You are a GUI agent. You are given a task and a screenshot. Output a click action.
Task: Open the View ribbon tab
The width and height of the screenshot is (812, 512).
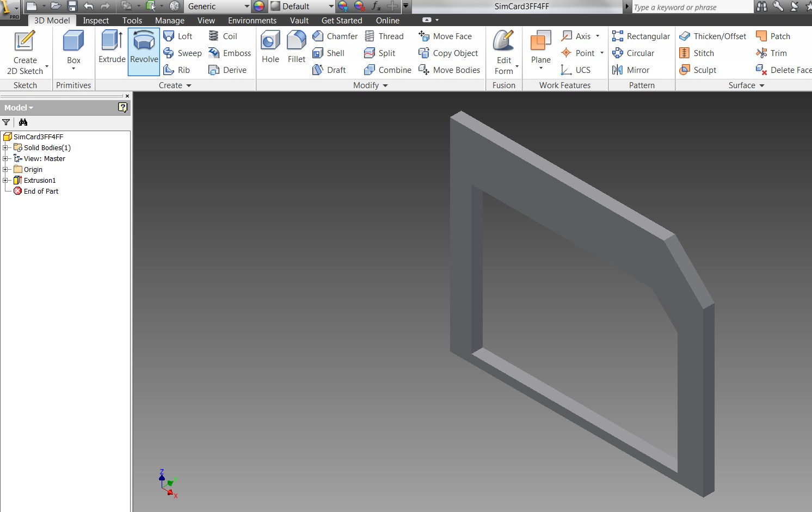tap(206, 21)
